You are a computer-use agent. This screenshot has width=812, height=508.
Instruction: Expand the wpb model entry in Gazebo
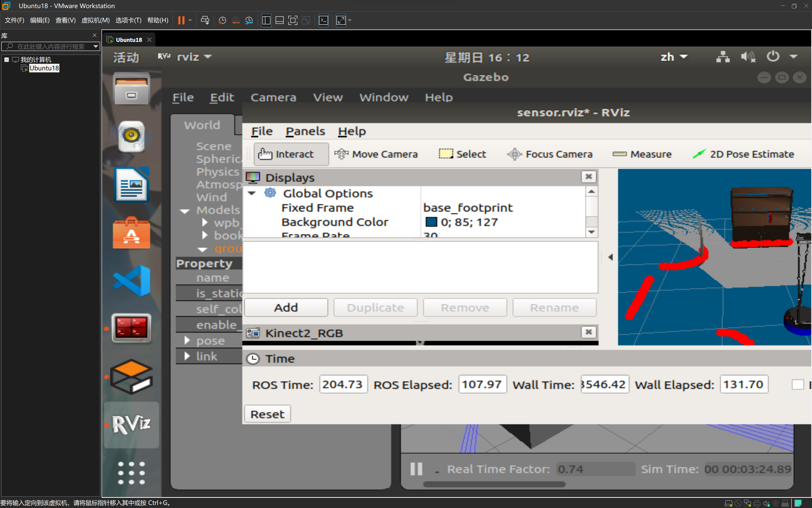pos(205,223)
